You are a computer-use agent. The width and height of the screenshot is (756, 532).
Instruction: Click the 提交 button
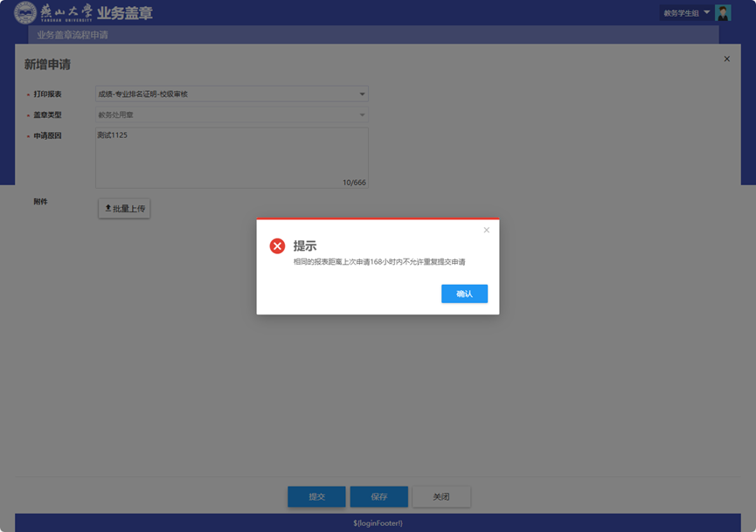click(x=316, y=497)
